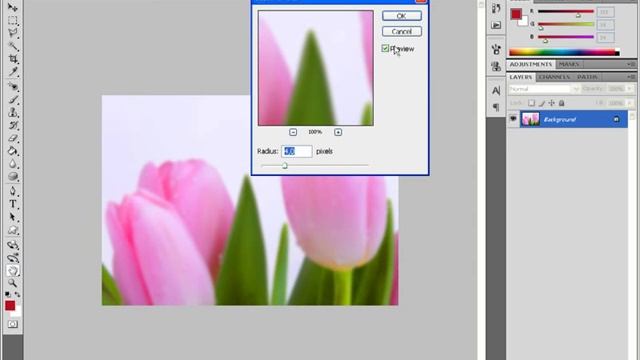Image resolution: width=640 pixels, height=360 pixels.
Task: Click Color panel background swatch
Action: pos(524,22)
